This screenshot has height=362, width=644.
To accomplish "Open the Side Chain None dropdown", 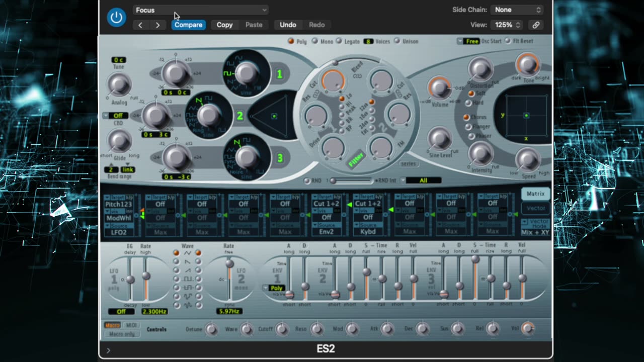I will (x=518, y=10).
